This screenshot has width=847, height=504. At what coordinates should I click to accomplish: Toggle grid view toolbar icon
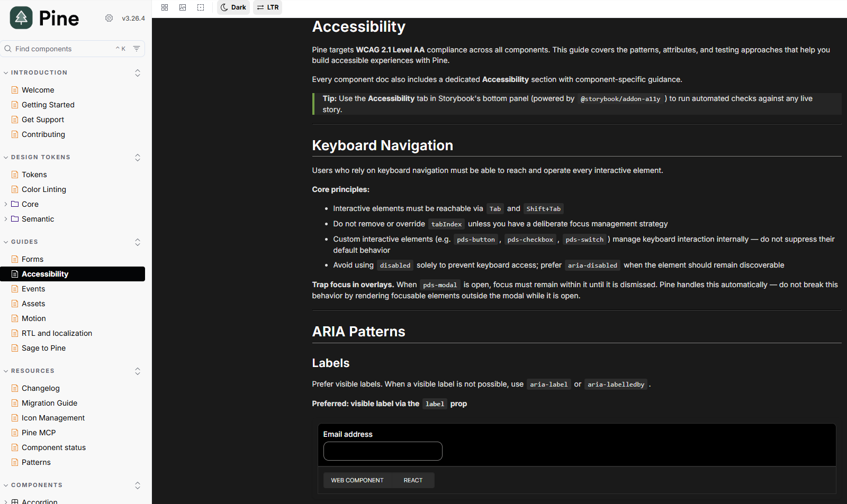tap(165, 7)
